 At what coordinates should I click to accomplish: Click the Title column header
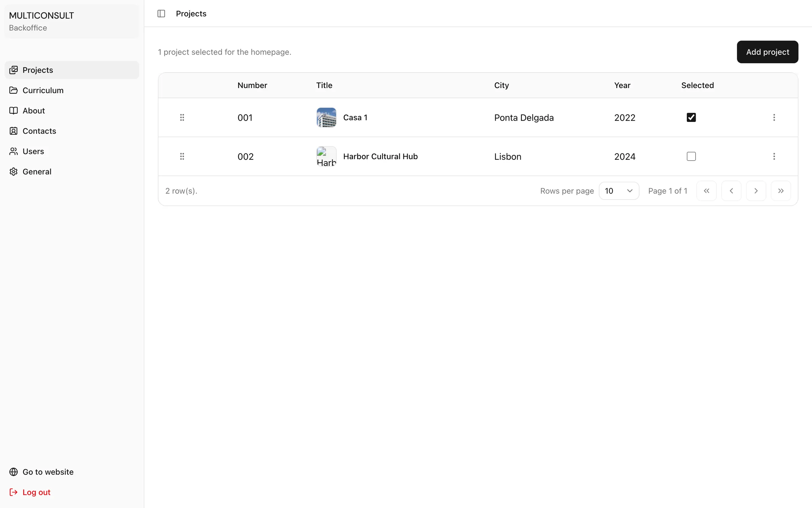tap(324, 85)
